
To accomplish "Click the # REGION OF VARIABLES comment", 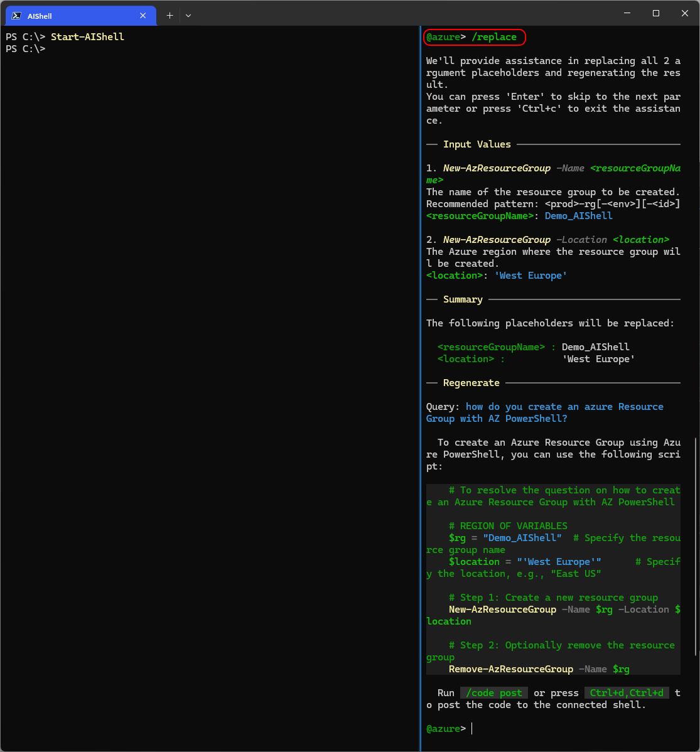I will (508, 526).
